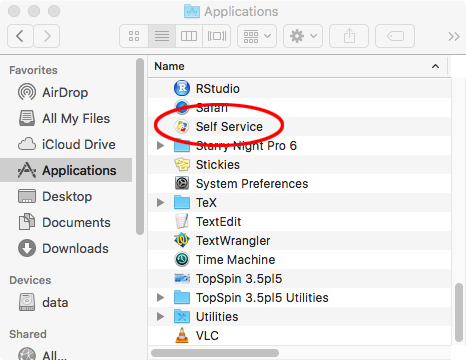Image resolution: width=466 pixels, height=360 pixels.
Task: Select the RStudio app icon
Action: pyautogui.click(x=182, y=88)
